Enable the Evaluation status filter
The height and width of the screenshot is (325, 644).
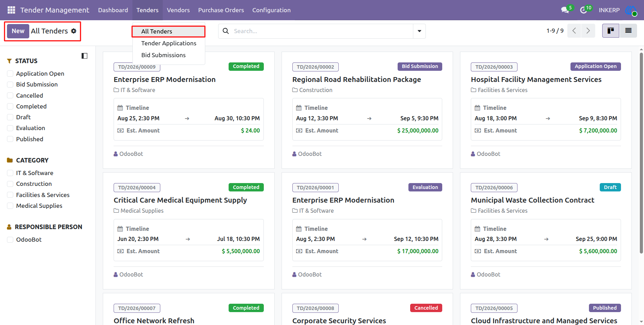tap(10, 128)
